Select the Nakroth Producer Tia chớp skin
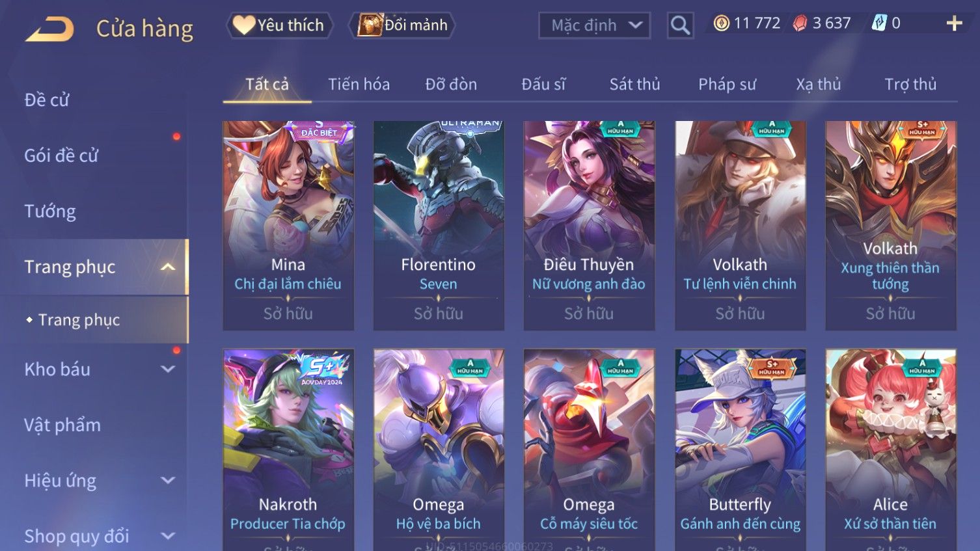980x551 pixels. [288, 450]
